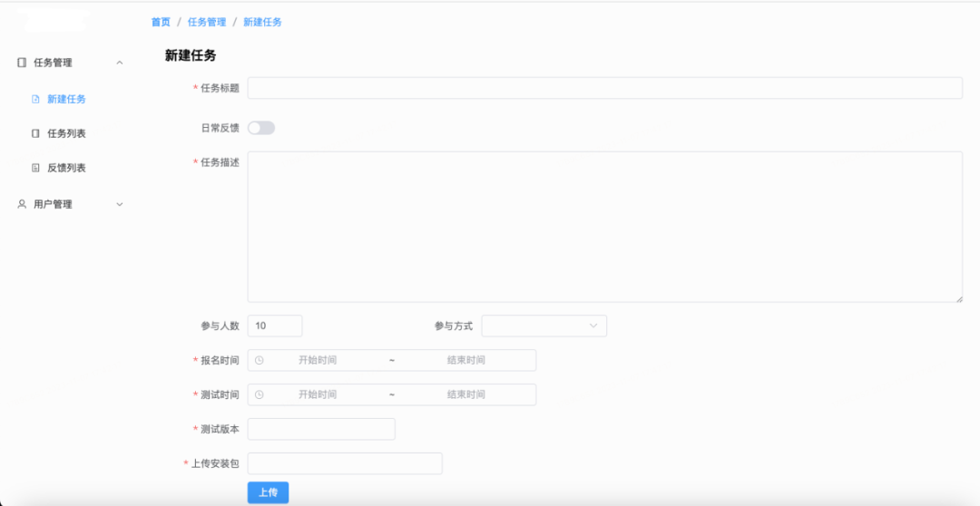
Task: Click the 任务列表 icon in sidebar
Action: 35,133
